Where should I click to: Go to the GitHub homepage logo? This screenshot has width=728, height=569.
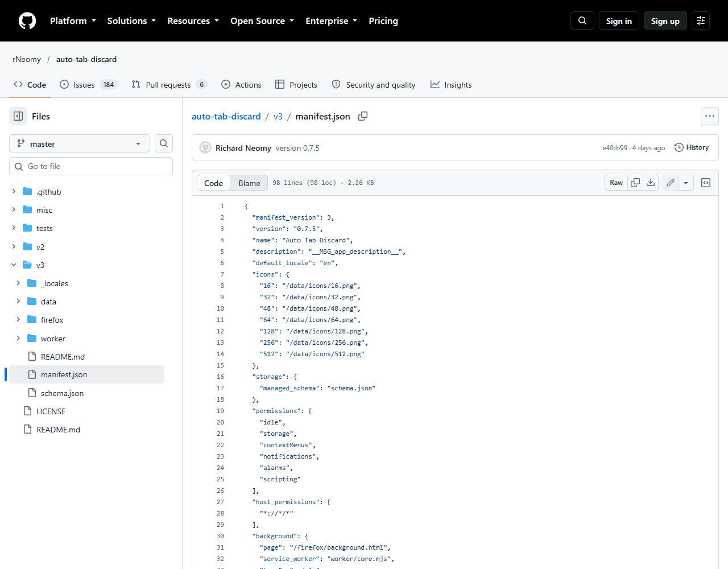pyautogui.click(x=27, y=20)
